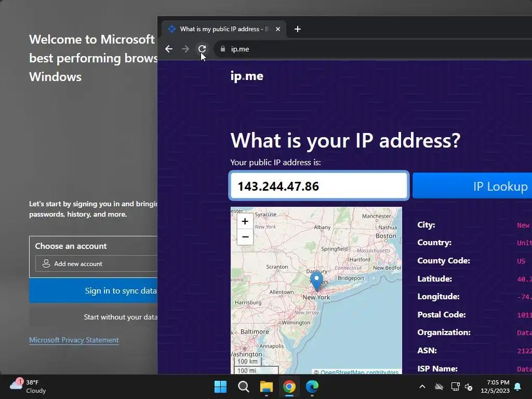Open File Explorer from the taskbar
This screenshot has width=532, height=399.
[x=267, y=387]
